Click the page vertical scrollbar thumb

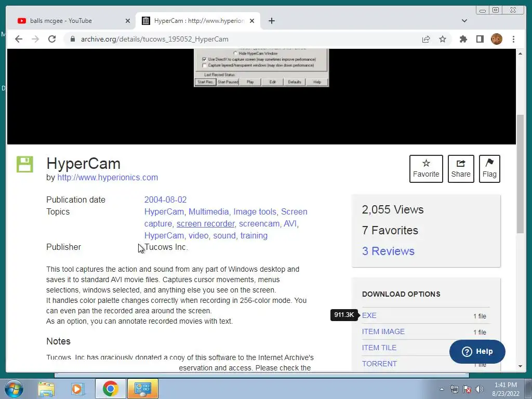pyautogui.click(x=520, y=174)
